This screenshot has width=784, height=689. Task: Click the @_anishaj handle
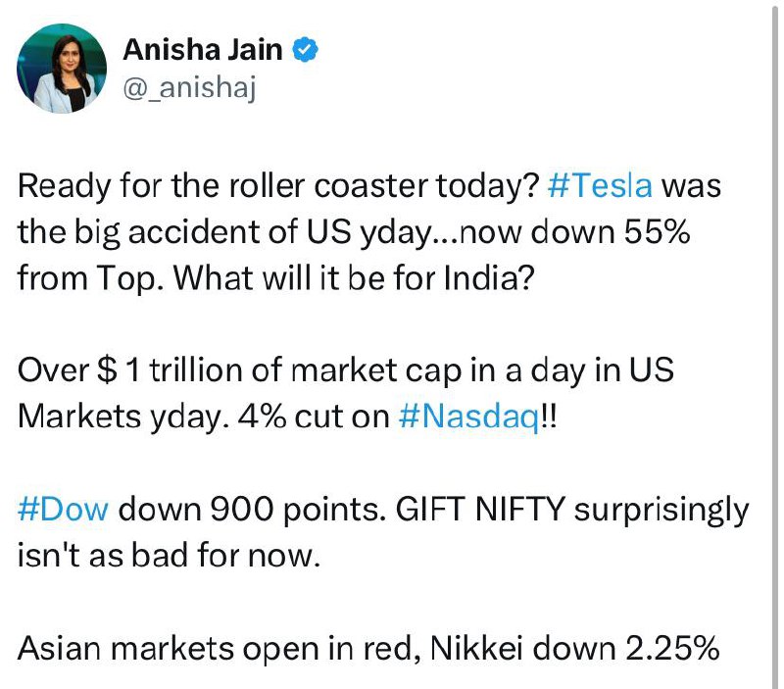coord(189,87)
